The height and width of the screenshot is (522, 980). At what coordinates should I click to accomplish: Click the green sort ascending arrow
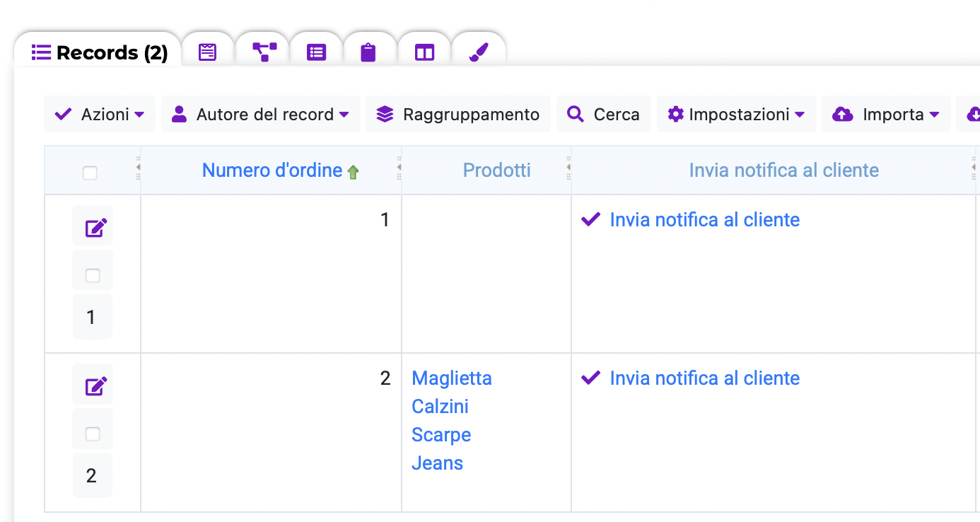tap(353, 172)
